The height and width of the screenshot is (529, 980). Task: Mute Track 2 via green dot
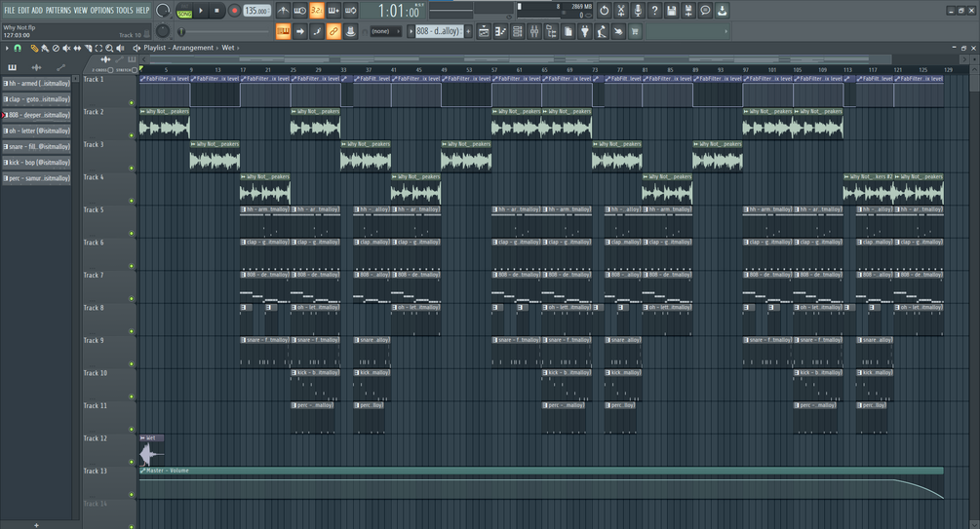tap(132, 135)
